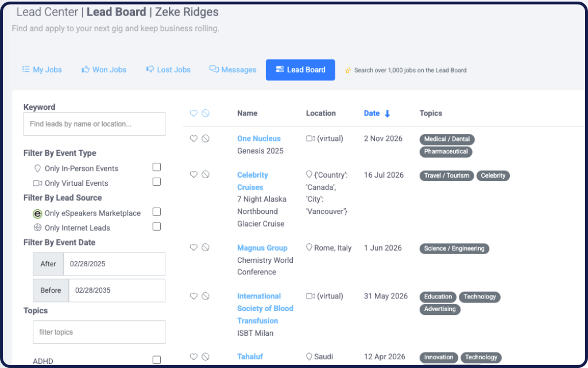The width and height of the screenshot is (588, 368).
Task: Click the location pin icon for Rome, Italy
Action: [x=309, y=247]
